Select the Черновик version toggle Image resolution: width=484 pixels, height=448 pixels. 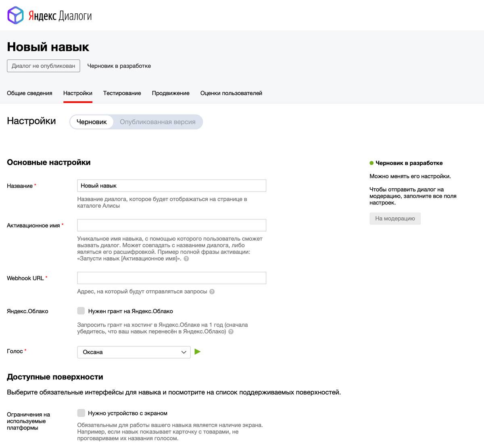click(x=92, y=122)
